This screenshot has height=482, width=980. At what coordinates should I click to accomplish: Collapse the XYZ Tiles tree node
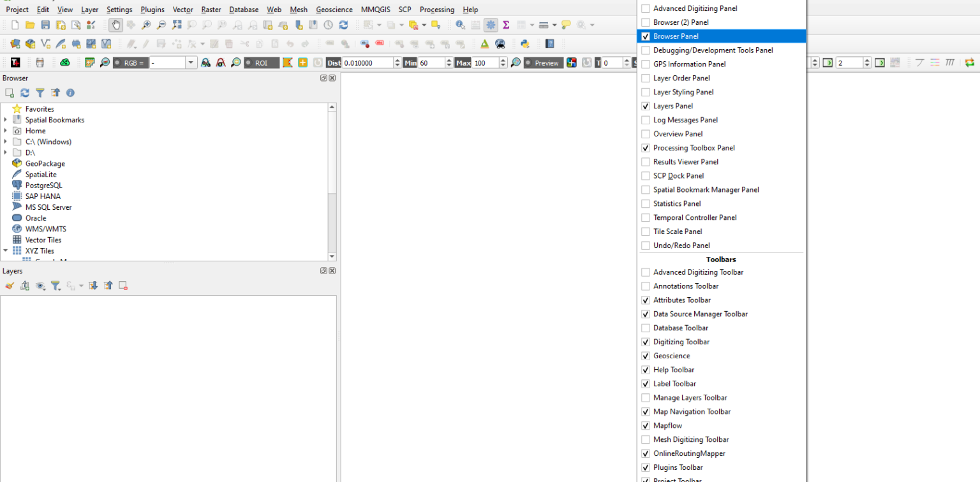click(x=6, y=251)
